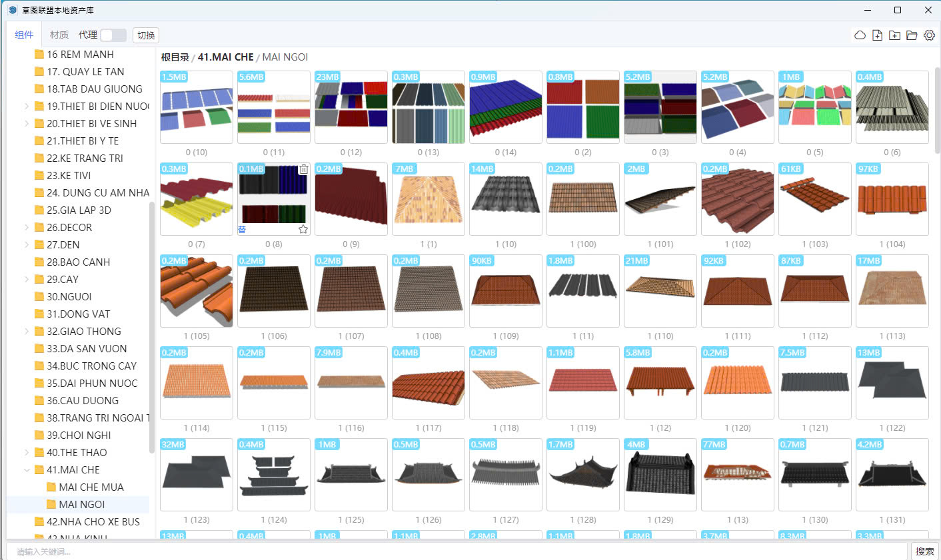Go to 41.MAI CHE in breadcrumb
This screenshot has width=941, height=560.
click(225, 57)
